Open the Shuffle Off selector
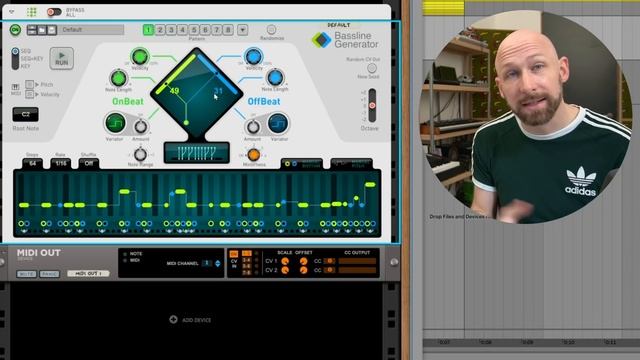640x360 pixels. [89, 163]
